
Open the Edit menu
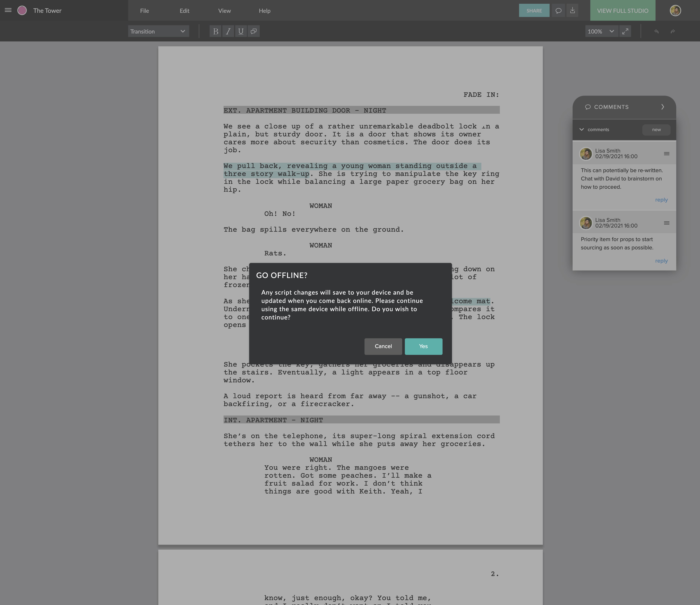click(x=184, y=11)
